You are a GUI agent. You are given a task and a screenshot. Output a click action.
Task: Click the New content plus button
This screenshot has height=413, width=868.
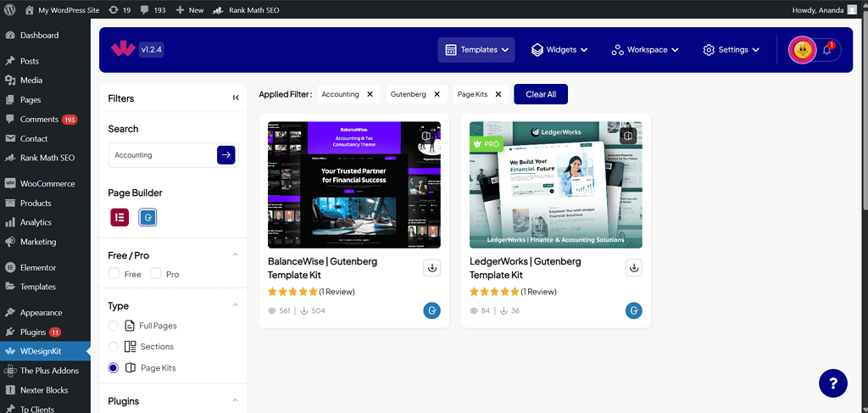tap(189, 10)
